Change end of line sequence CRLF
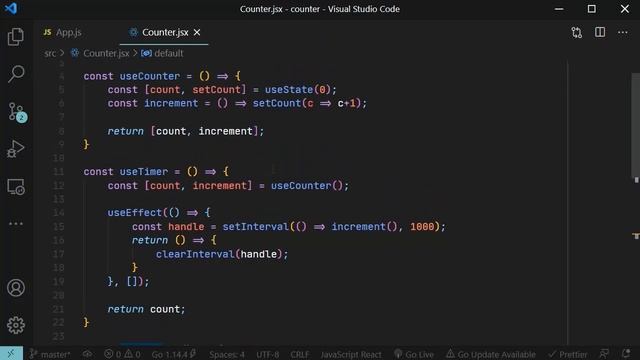Screen dimensions: 640x360 (299, 354)
